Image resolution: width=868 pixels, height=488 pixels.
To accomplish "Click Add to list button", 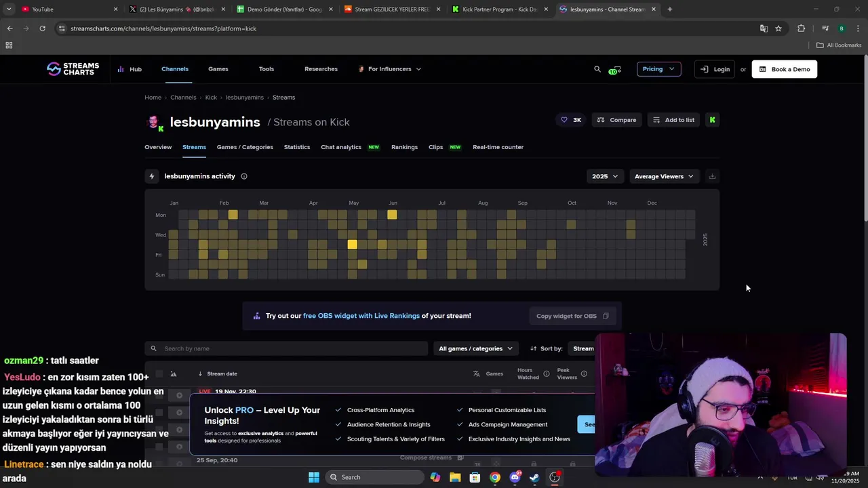I will coord(673,120).
